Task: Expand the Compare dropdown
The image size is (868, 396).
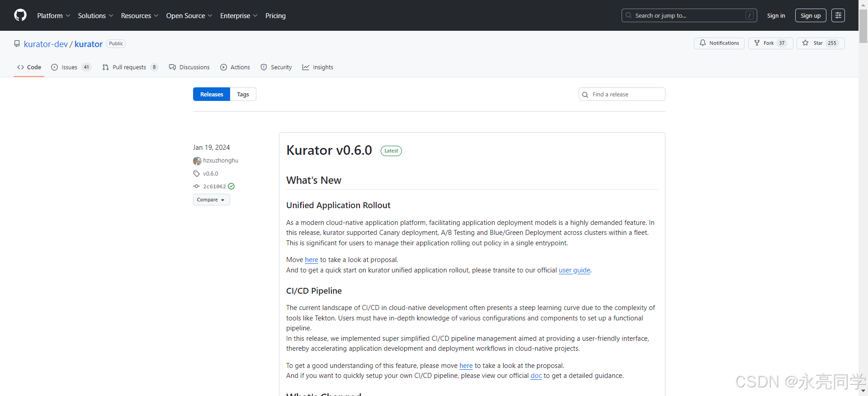Action: [x=211, y=200]
